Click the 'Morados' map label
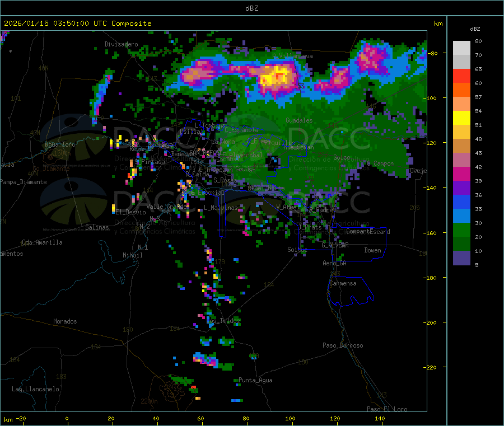Screen dimensions: 504x426 click(65, 321)
